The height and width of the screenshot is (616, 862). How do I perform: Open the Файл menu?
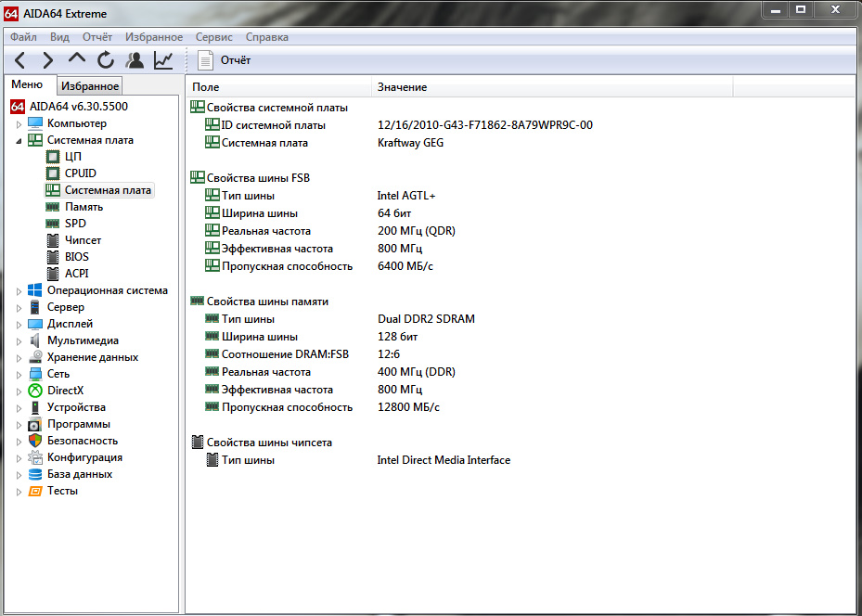click(23, 37)
